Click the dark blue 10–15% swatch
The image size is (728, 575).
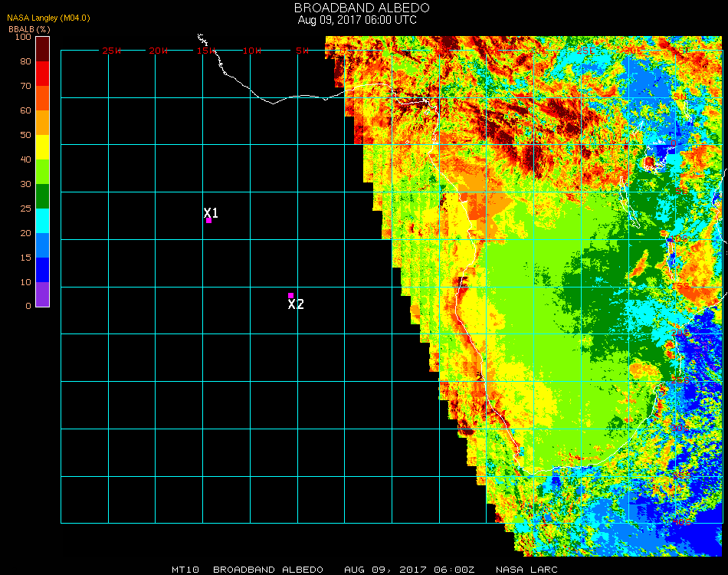[x=43, y=270]
